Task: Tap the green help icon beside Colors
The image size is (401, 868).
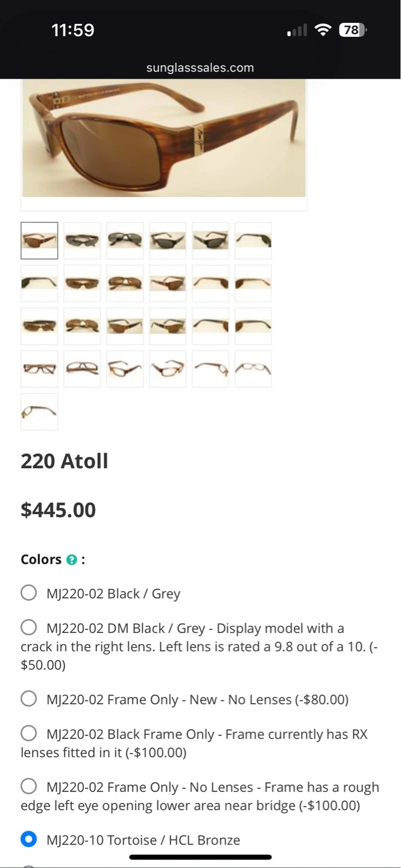Action: click(72, 560)
